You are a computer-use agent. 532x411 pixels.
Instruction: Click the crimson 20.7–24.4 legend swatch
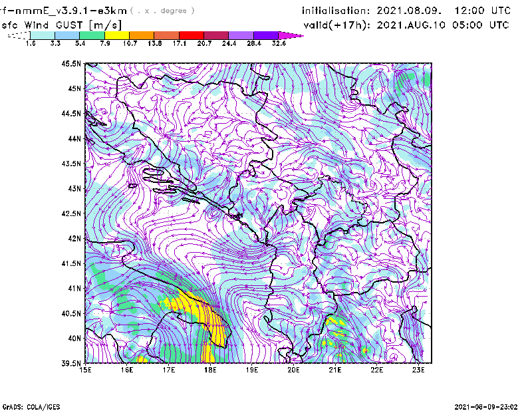click(216, 35)
